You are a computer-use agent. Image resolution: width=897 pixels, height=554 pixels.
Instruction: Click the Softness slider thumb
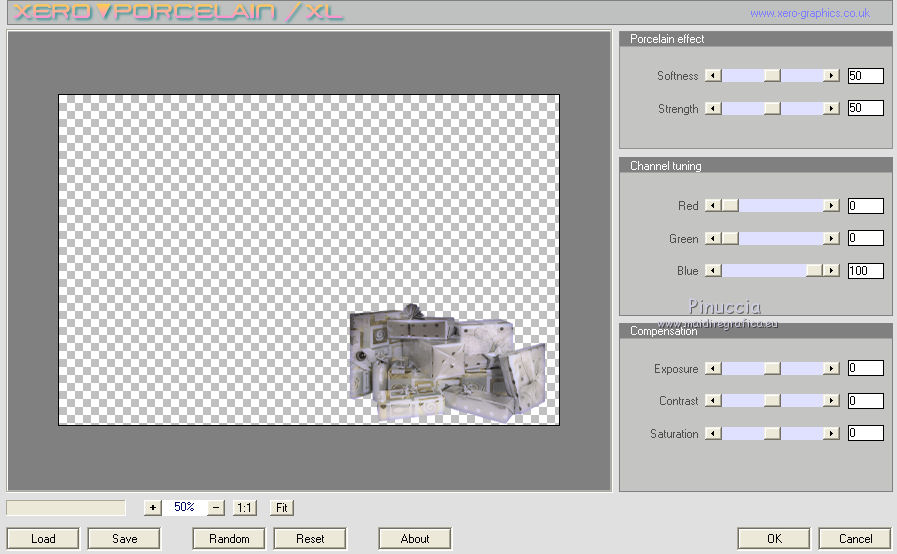(772, 76)
